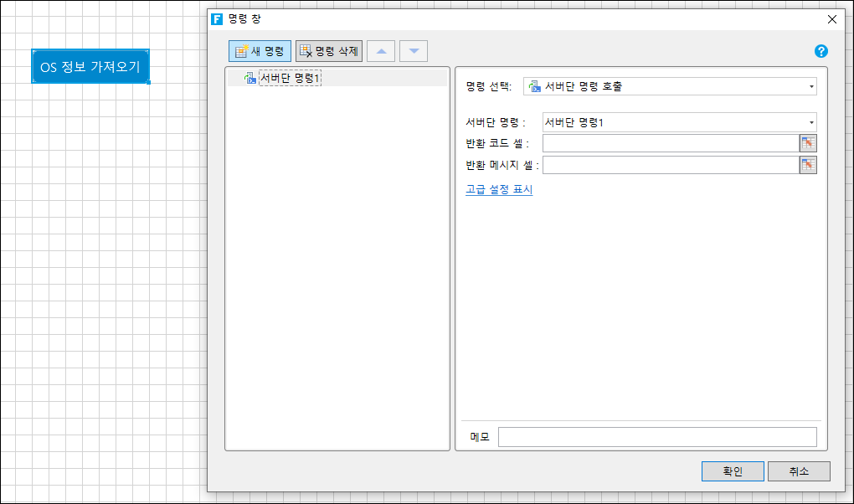This screenshot has width=854, height=504.
Task: Show advanced settings via 고급 설정 표시 link
Action: [x=499, y=189]
